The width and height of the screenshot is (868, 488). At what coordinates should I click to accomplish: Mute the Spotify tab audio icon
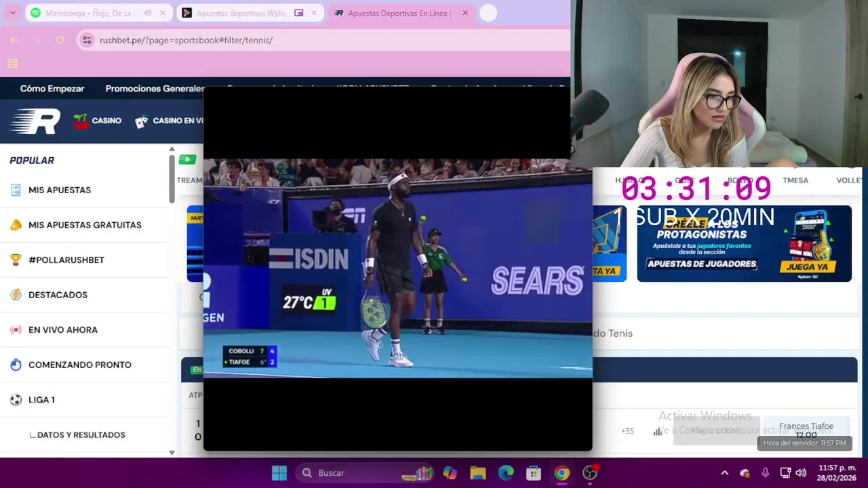[x=147, y=13]
